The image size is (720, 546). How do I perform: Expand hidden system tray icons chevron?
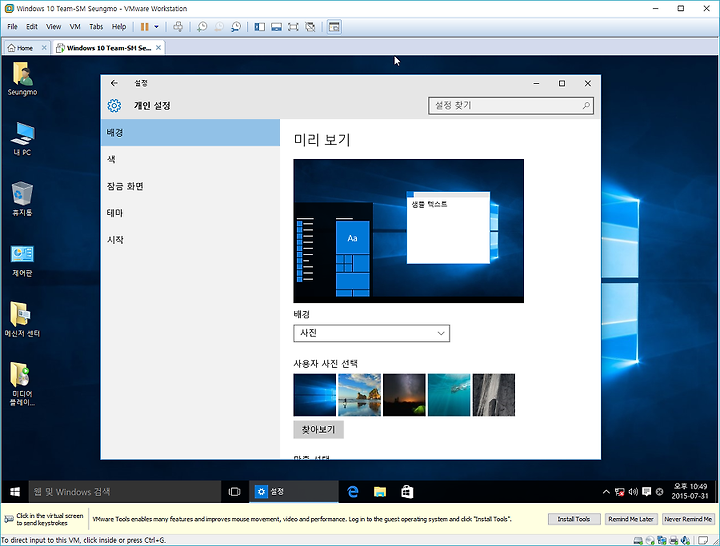point(606,492)
